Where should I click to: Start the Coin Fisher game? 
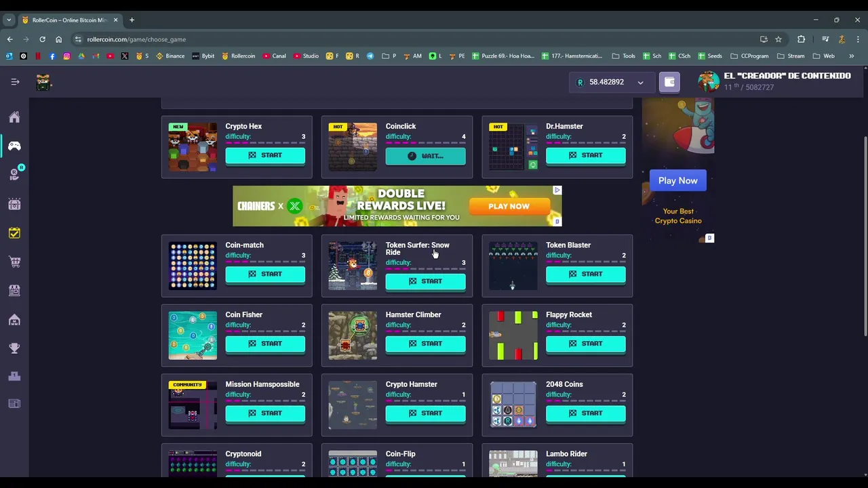click(x=265, y=344)
